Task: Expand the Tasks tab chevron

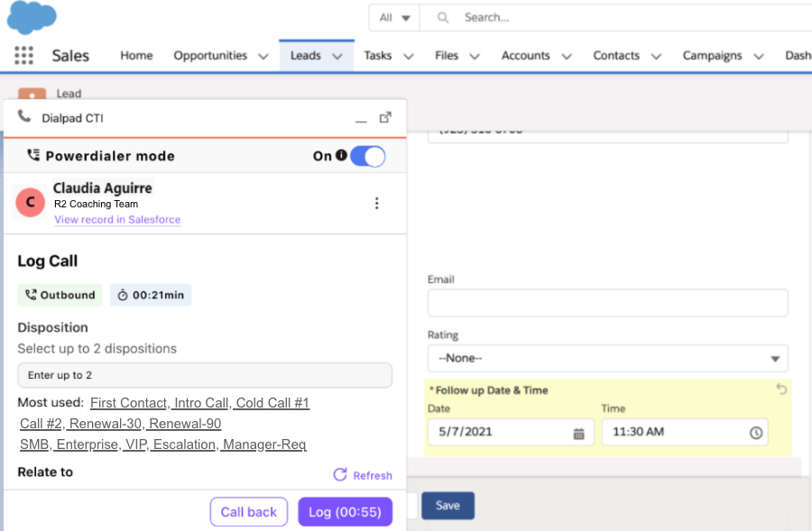Action: pos(409,57)
